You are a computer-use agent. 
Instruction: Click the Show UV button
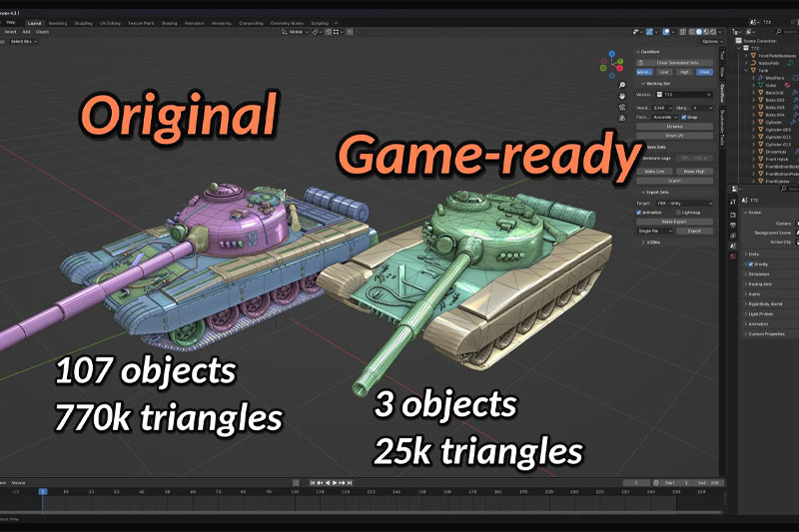pos(675,136)
